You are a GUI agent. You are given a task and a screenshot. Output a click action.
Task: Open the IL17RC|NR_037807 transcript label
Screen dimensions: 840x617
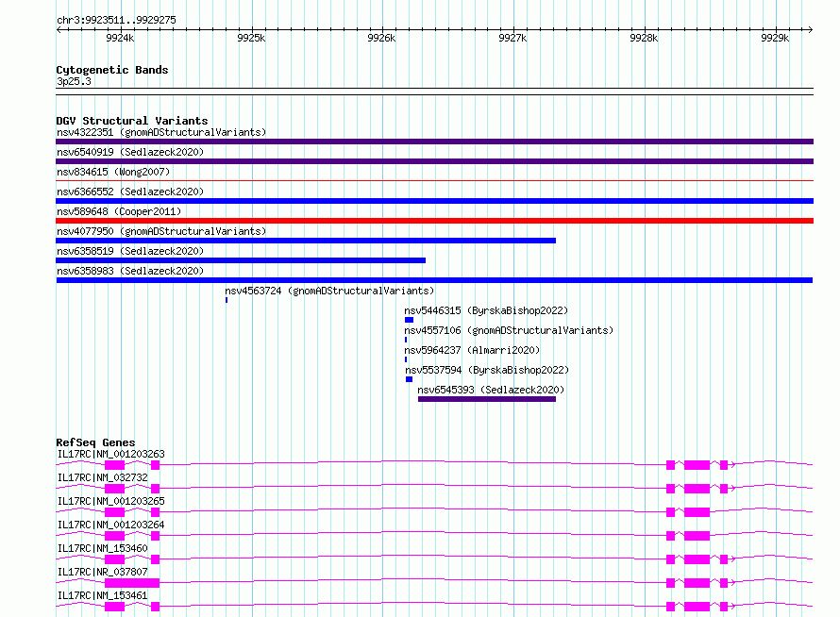[102, 572]
